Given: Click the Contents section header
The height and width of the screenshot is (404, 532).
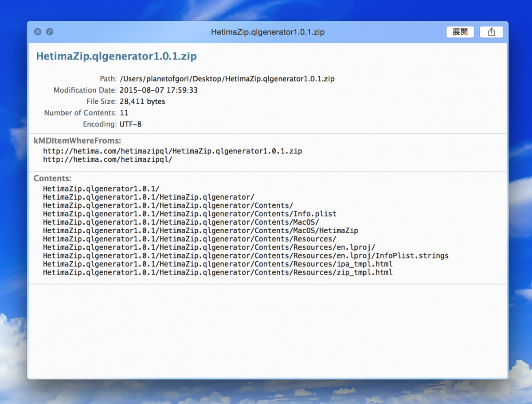Looking at the screenshot, I should pyautogui.click(x=53, y=178).
